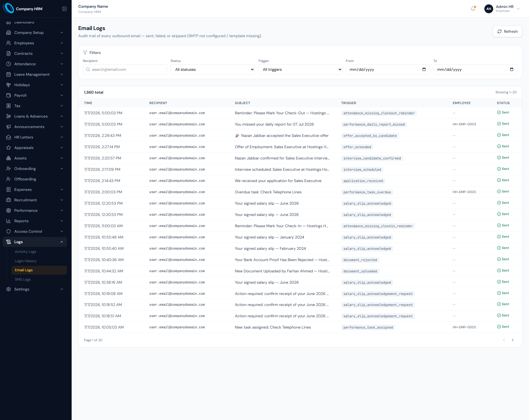Click the From date field

pyautogui.click(x=388, y=69)
